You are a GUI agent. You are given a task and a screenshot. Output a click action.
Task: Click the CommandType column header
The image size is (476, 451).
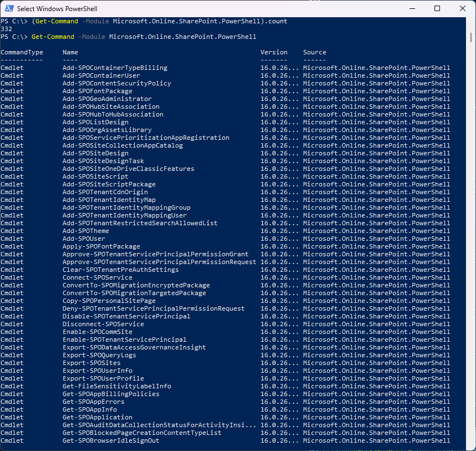tap(22, 52)
